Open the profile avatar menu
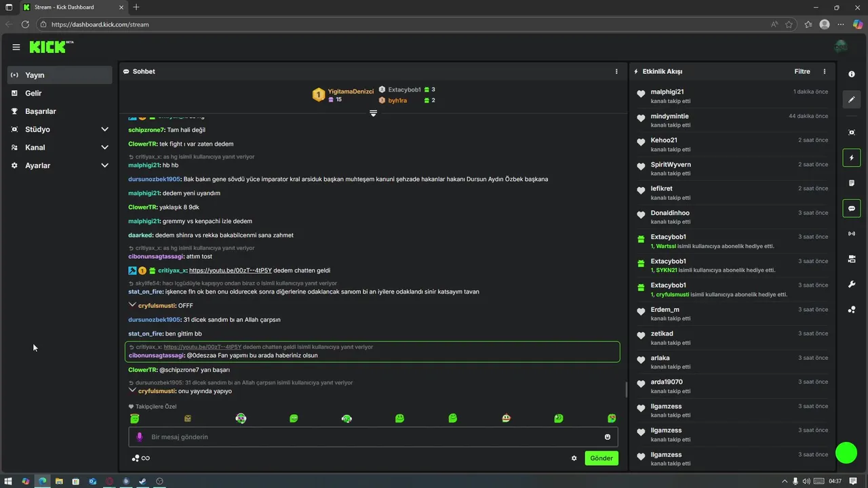 pyautogui.click(x=841, y=47)
